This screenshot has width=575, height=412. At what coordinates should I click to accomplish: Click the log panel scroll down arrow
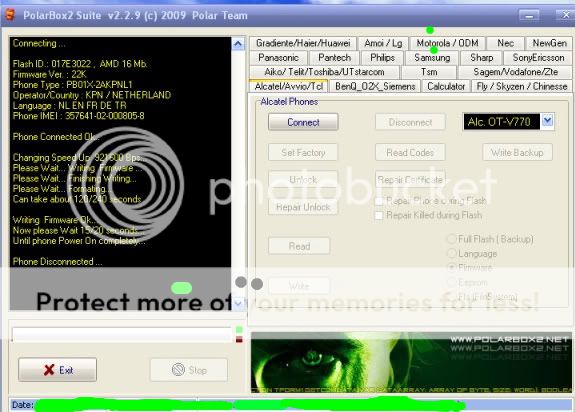238,304
